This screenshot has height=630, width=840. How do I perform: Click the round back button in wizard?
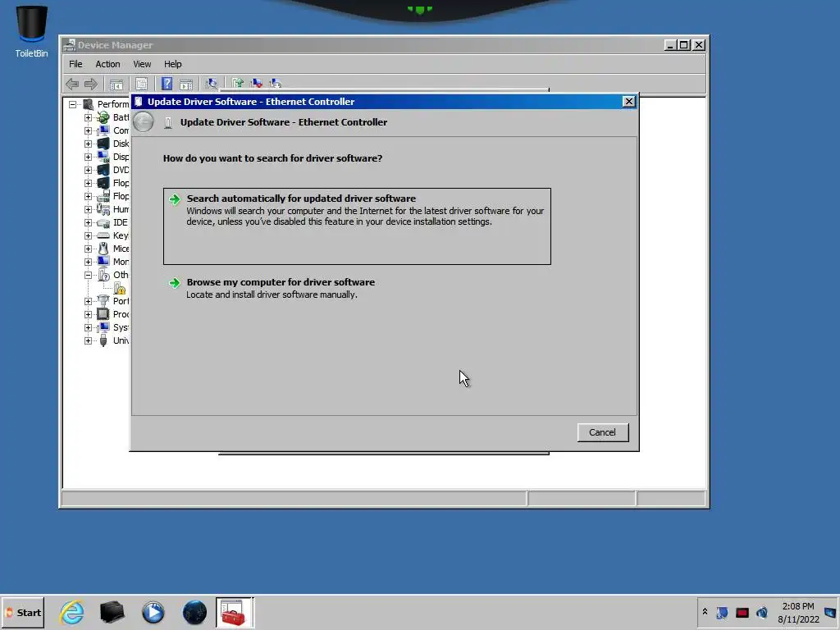(x=143, y=122)
